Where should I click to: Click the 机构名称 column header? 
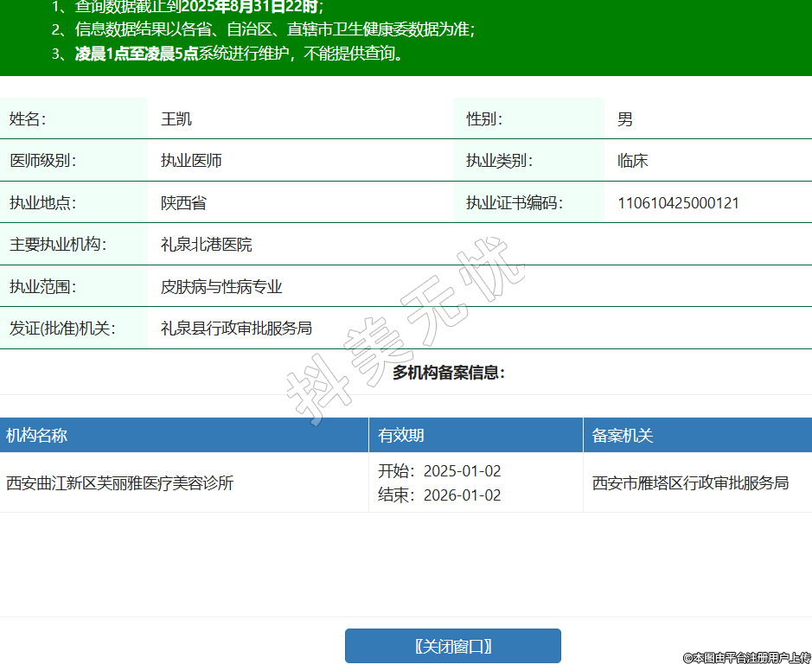pyautogui.click(x=36, y=436)
